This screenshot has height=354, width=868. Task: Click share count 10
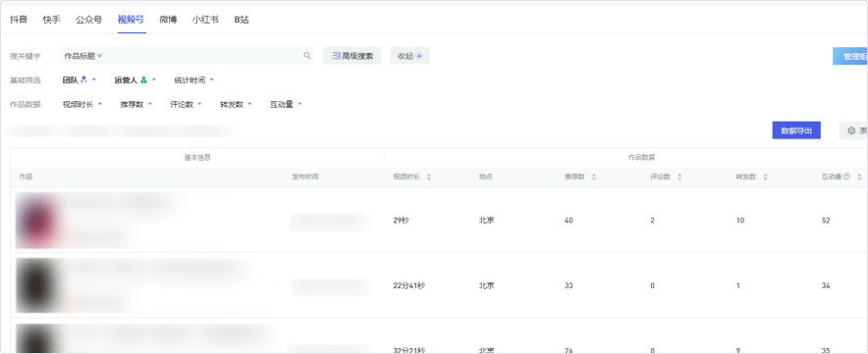(740, 220)
